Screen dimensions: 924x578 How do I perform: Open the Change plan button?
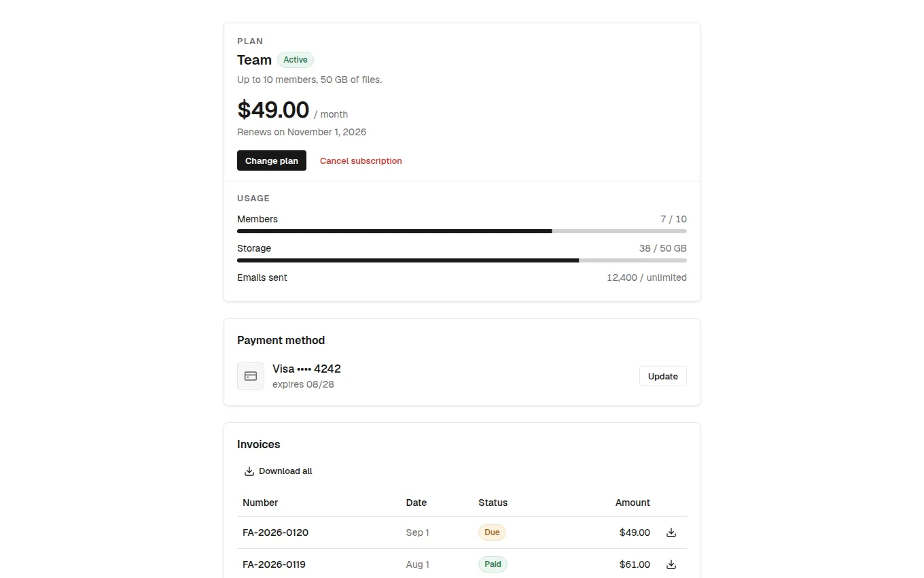point(272,160)
